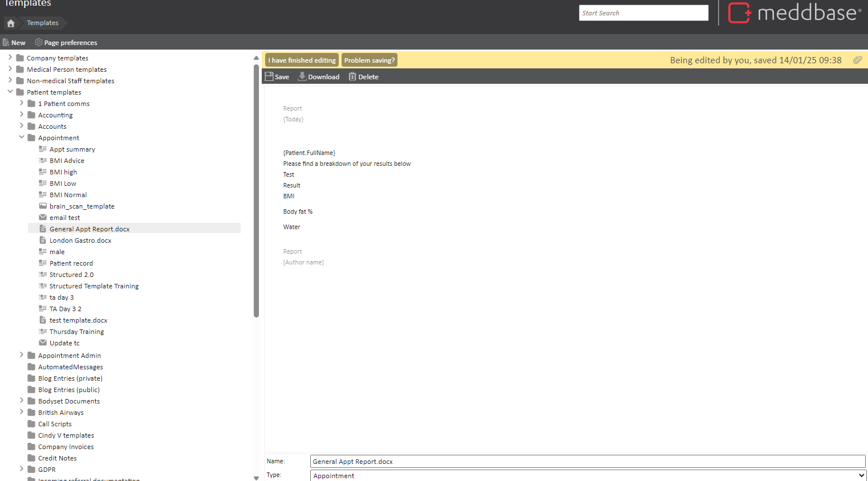
Task: Click the Start Search field
Action: (x=643, y=13)
